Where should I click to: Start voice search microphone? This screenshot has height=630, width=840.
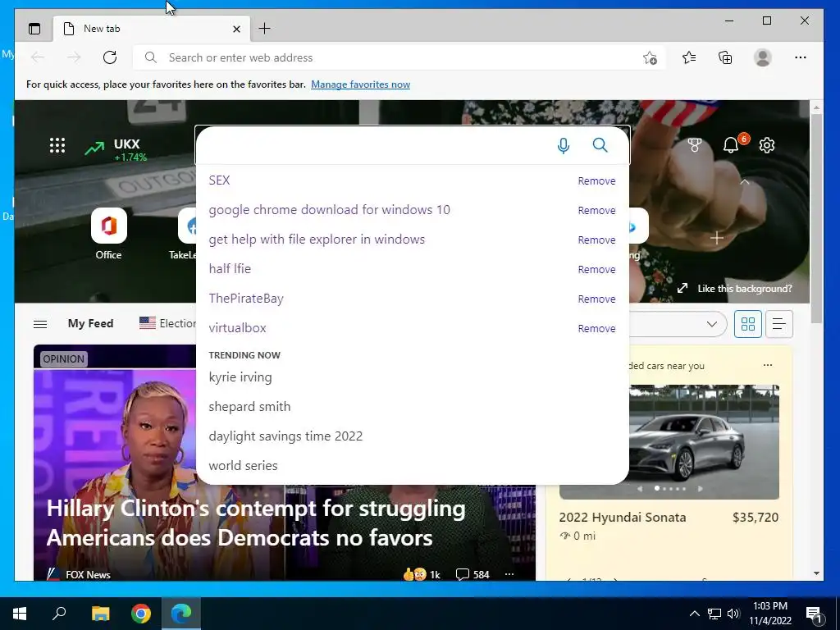[x=563, y=145]
